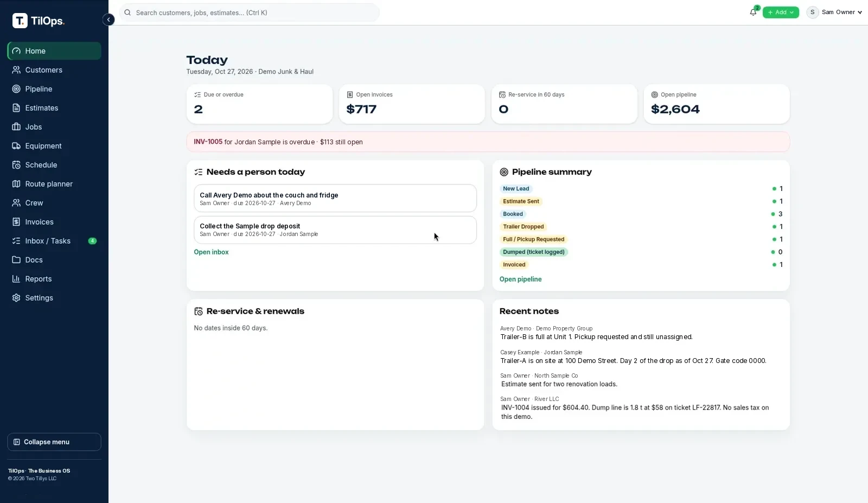Image resolution: width=868 pixels, height=503 pixels.
Task: Collapse the sidebar using the chevron arrow
Action: [108, 20]
